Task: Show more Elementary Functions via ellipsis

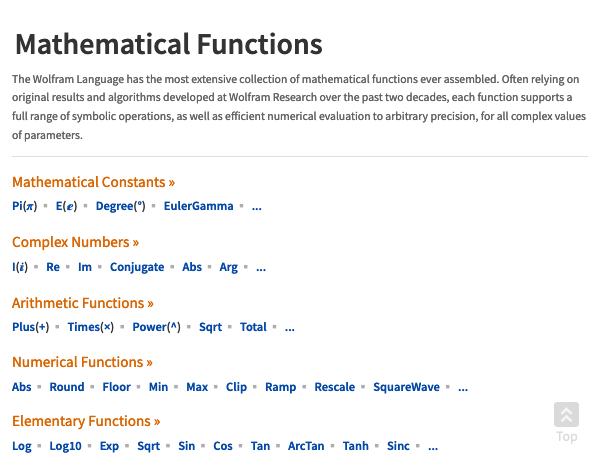Action: click(x=433, y=446)
